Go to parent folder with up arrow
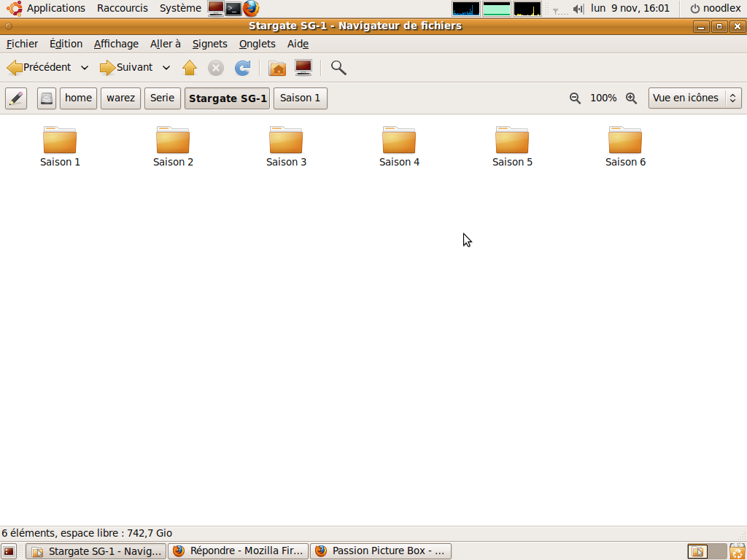 point(190,68)
